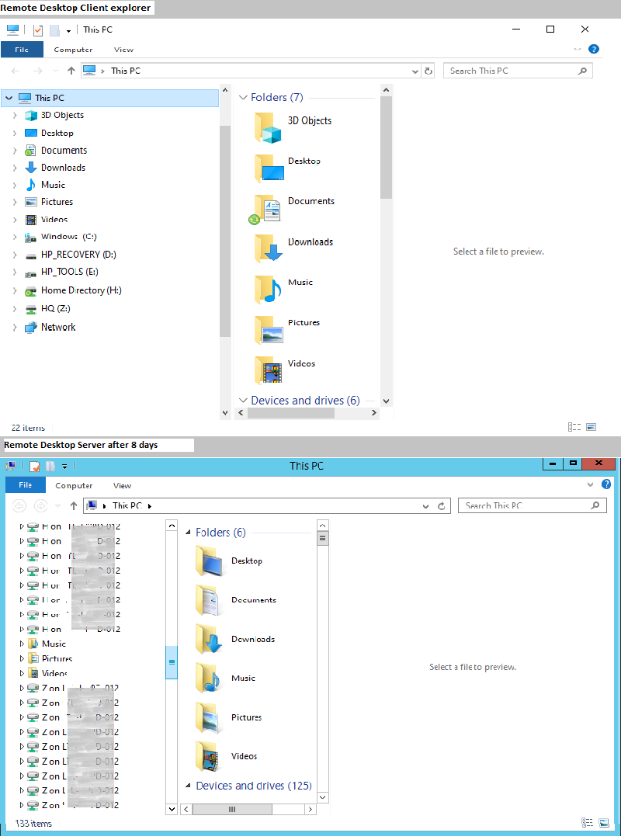Viewport: 621px width, 840px height.
Task: Select Home Directory (H:) in client tree
Action: click(82, 290)
